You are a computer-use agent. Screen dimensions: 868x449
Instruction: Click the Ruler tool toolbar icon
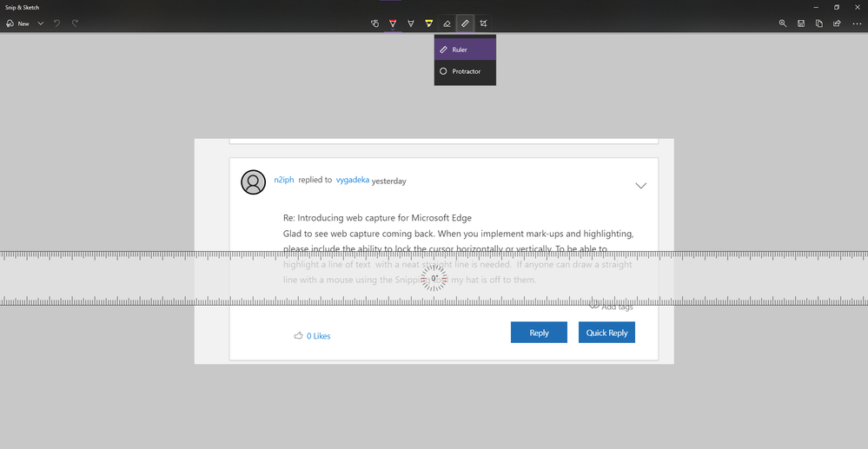[465, 23]
